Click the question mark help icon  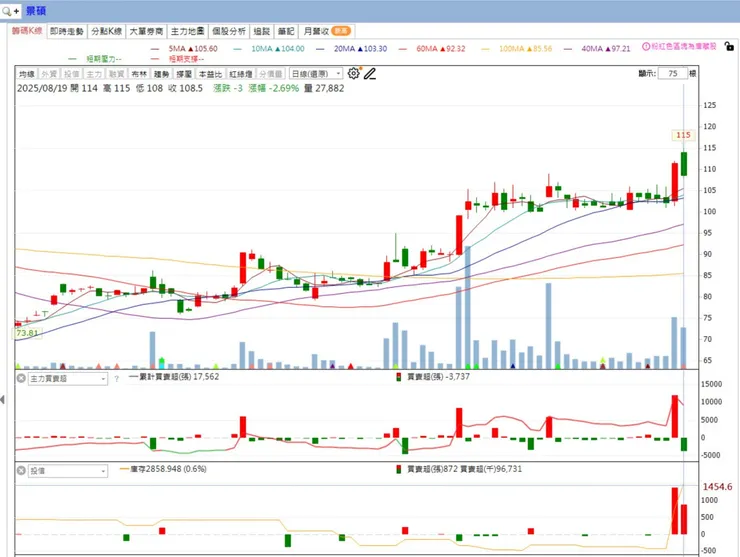[x=116, y=379]
